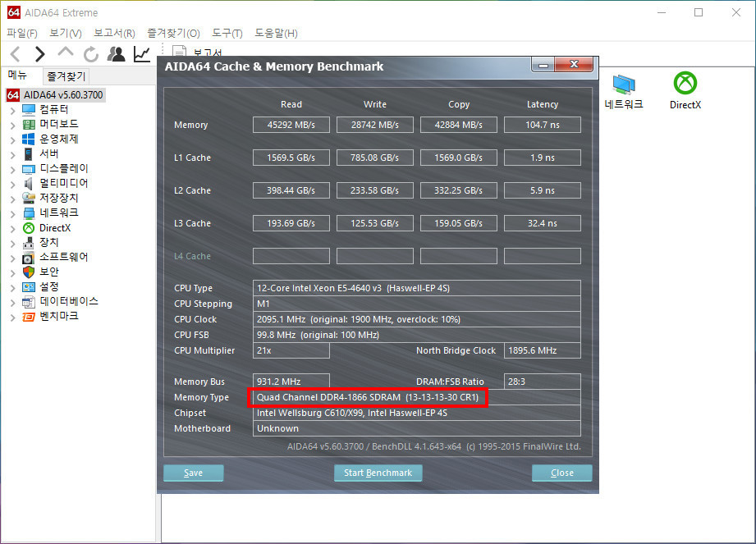
Task: Open the 파일(F) menu
Action: [x=21, y=34]
